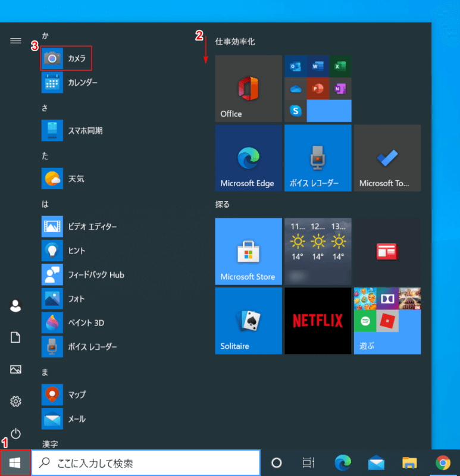The width and height of the screenshot is (460, 476).
Task: Click the Windows Start button
Action: (x=15, y=463)
